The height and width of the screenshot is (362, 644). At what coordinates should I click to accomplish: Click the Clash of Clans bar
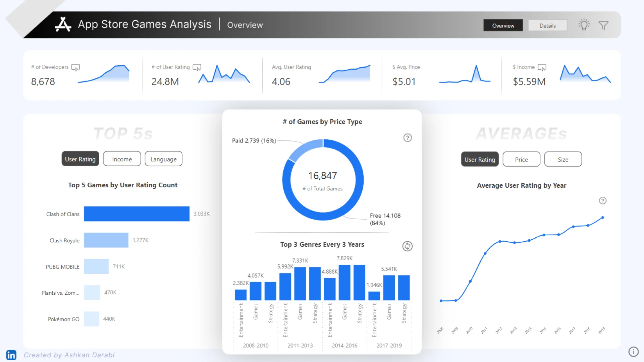click(x=137, y=214)
